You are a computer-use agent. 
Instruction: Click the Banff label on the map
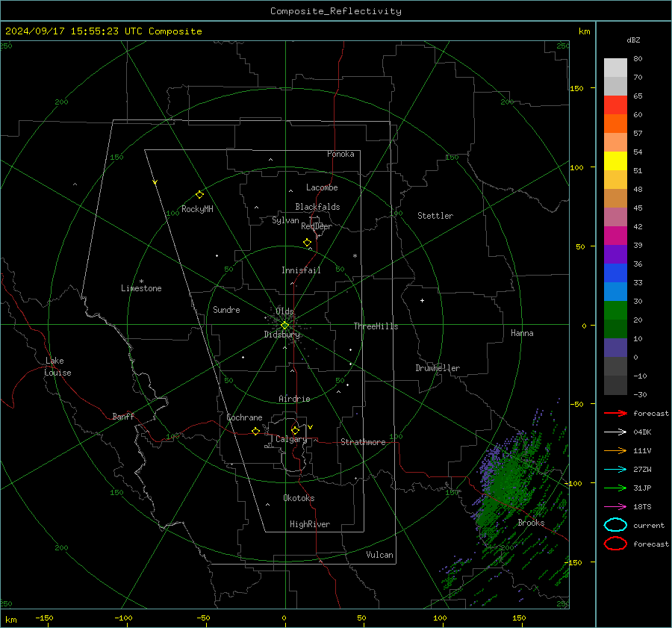pos(123,416)
